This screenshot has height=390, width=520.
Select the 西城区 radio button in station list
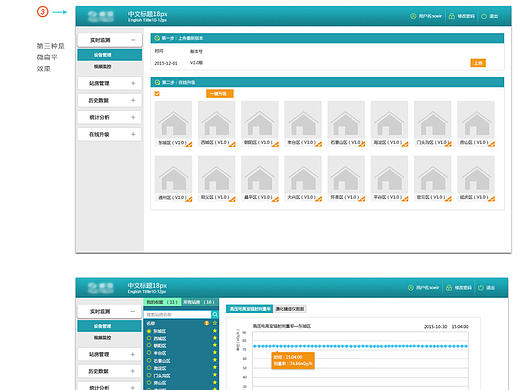click(149, 338)
